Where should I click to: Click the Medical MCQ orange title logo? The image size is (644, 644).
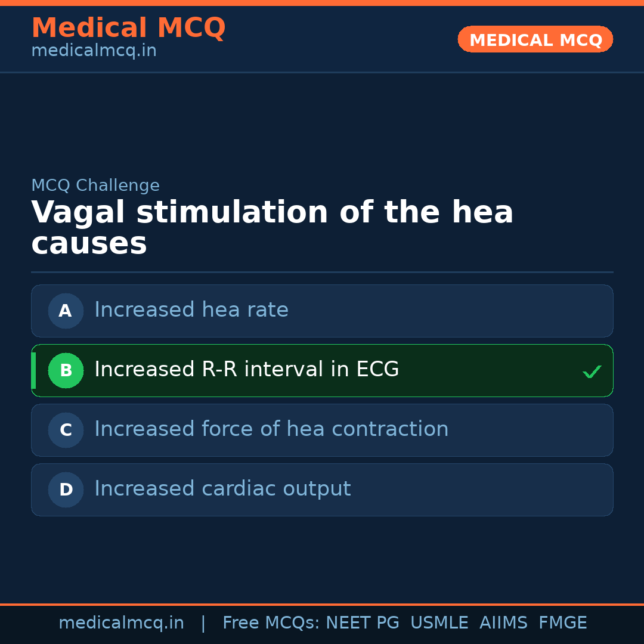[128, 28]
